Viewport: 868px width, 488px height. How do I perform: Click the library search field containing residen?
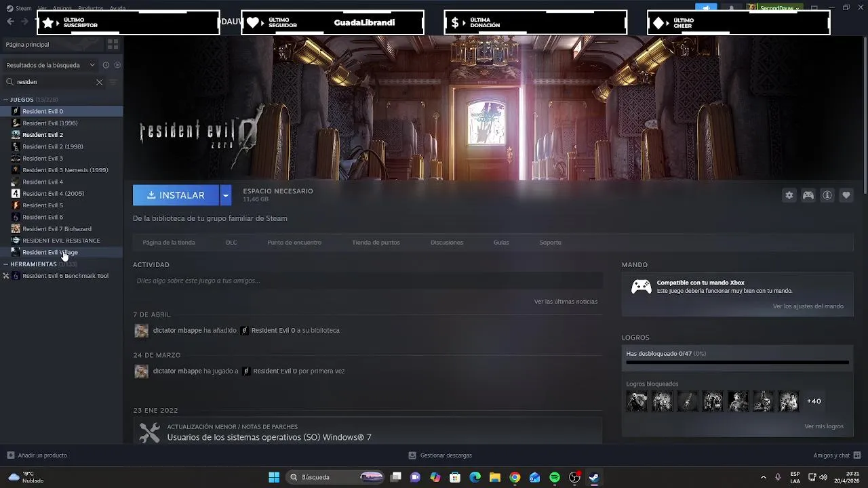[x=54, y=82]
